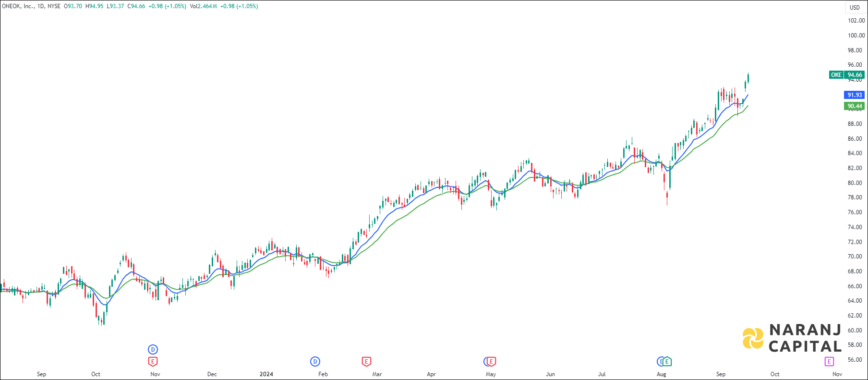This screenshot has width=868, height=380.
Task: Open the blue dividend marker near Feb
Action: pos(315,361)
